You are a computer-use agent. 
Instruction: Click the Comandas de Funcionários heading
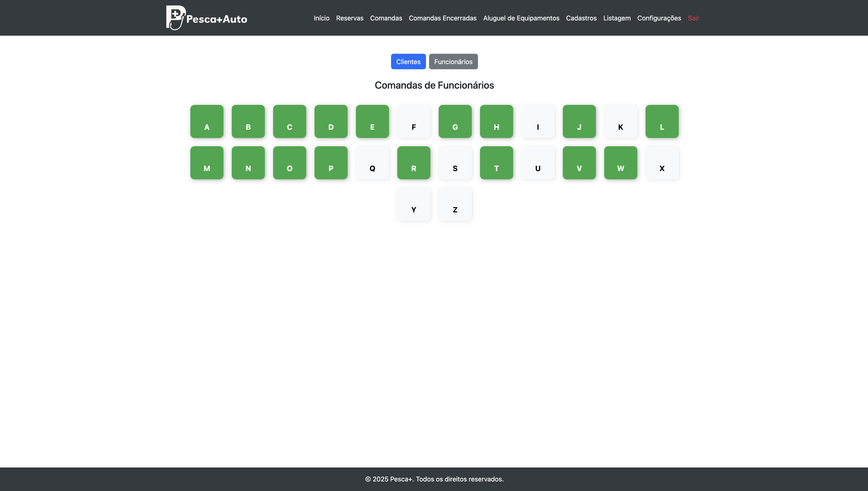(x=434, y=85)
